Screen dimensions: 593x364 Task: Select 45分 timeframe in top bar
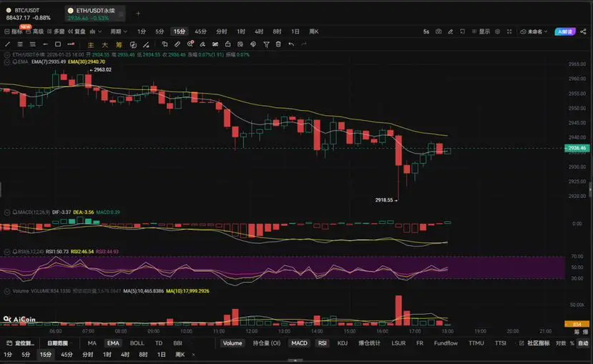[201, 31]
